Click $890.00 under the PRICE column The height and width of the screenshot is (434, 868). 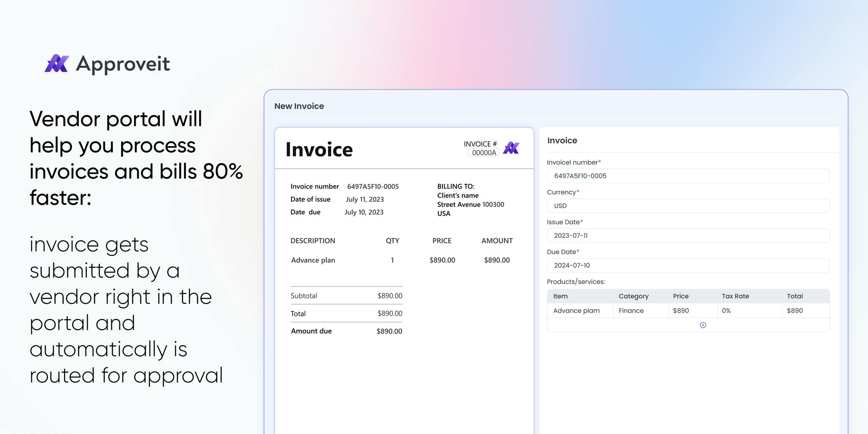pos(442,260)
